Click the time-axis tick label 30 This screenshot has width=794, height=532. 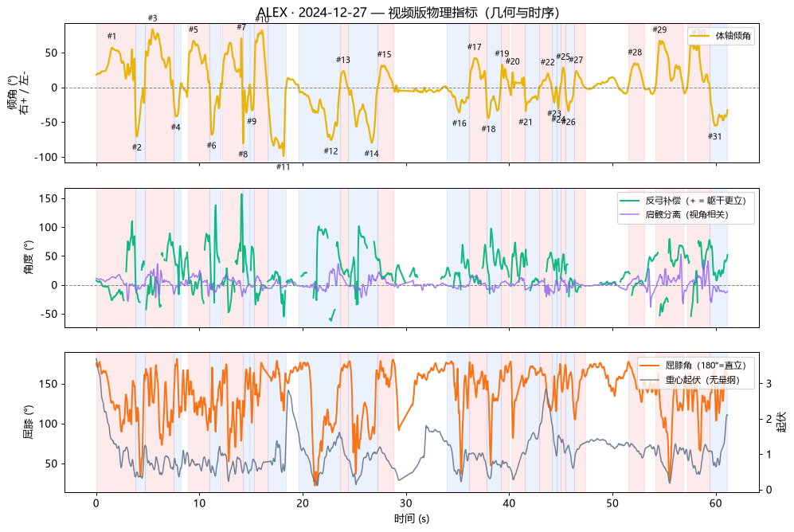click(406, 503)
